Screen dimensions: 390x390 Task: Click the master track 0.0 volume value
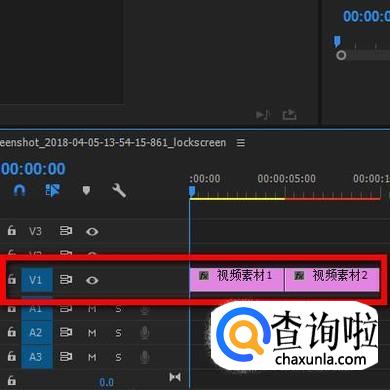coord(106,382)
